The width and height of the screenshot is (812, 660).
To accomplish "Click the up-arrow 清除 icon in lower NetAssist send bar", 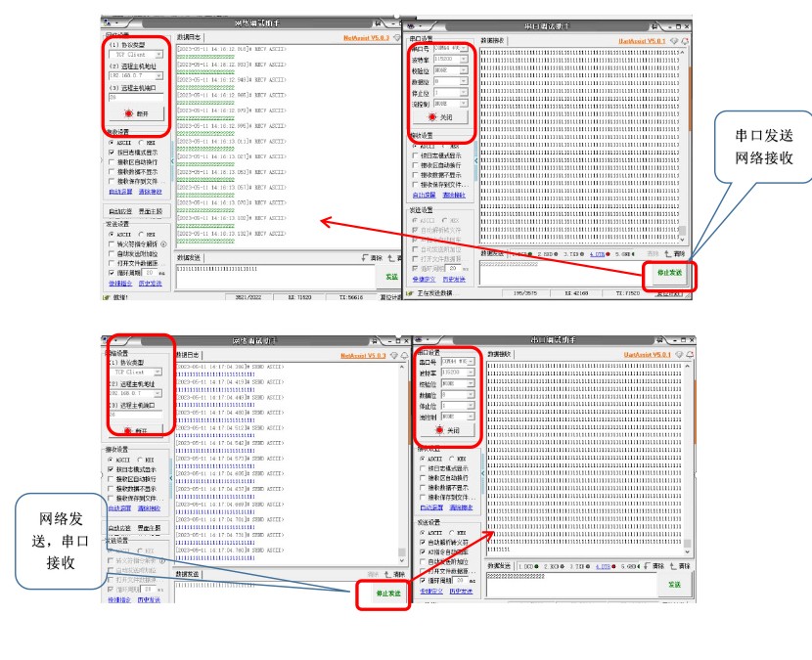I will tap(387, 574).
